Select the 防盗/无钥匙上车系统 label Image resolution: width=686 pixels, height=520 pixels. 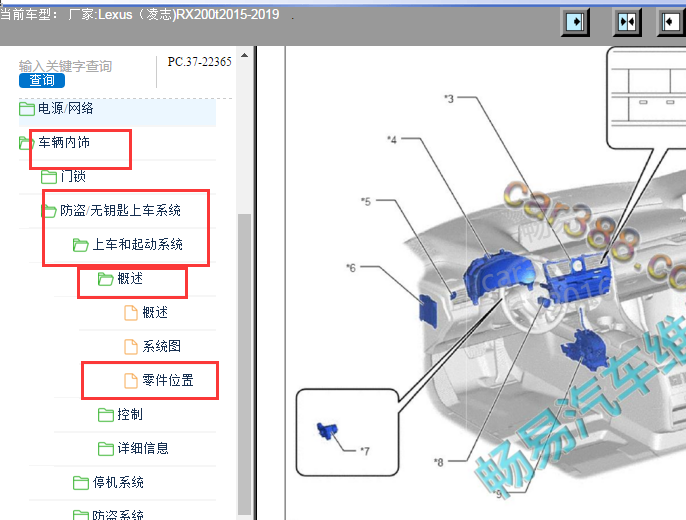tap(120, 210)
